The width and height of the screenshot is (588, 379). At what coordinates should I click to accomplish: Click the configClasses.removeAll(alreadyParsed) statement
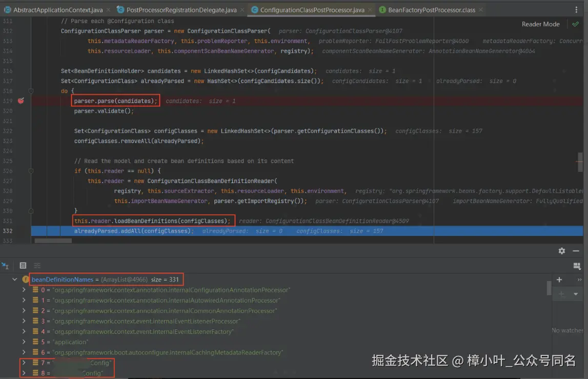coord(139,141)
